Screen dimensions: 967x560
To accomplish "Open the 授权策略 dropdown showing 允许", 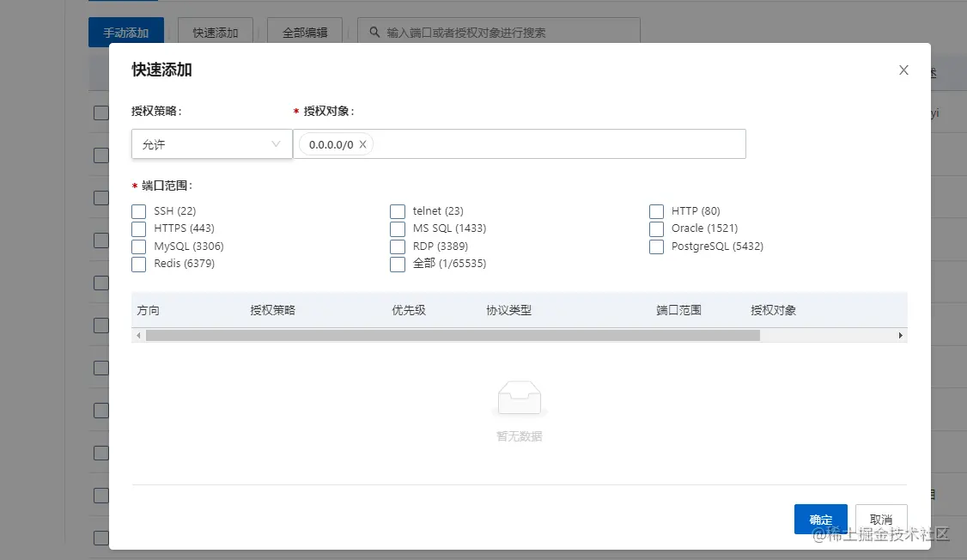I will (211, 143).
